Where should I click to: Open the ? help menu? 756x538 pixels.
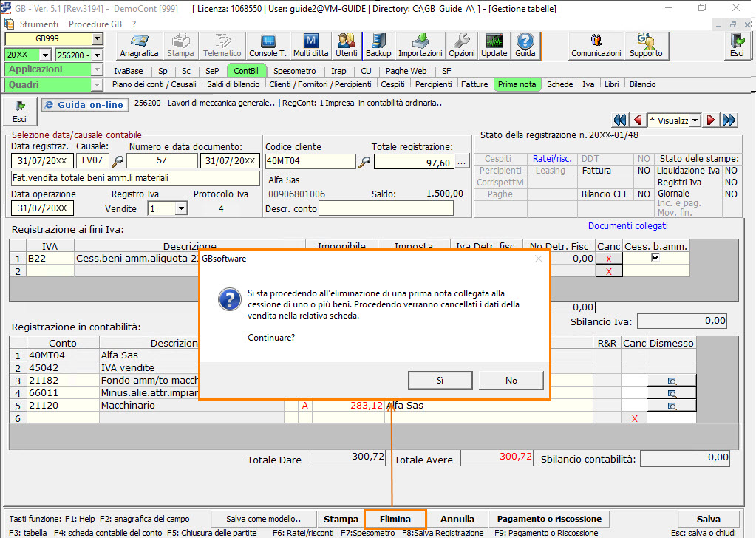coord(134,24)
